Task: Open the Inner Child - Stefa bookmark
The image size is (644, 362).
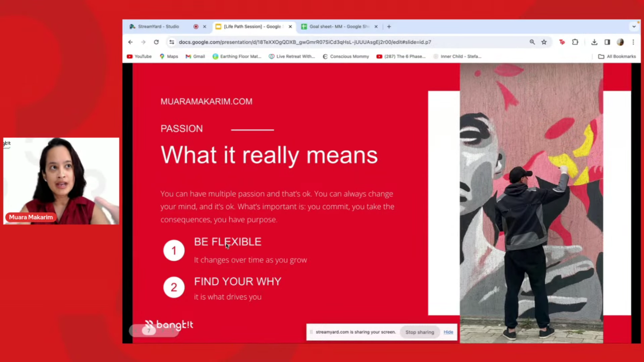Action: pyautogui.click(x=457, y=57)
